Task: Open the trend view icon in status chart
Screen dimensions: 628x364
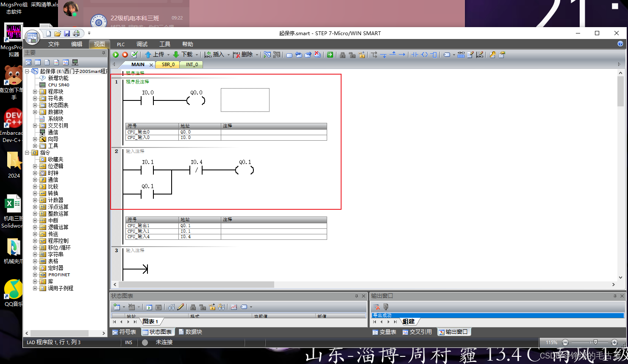Action: coord(233,307)
